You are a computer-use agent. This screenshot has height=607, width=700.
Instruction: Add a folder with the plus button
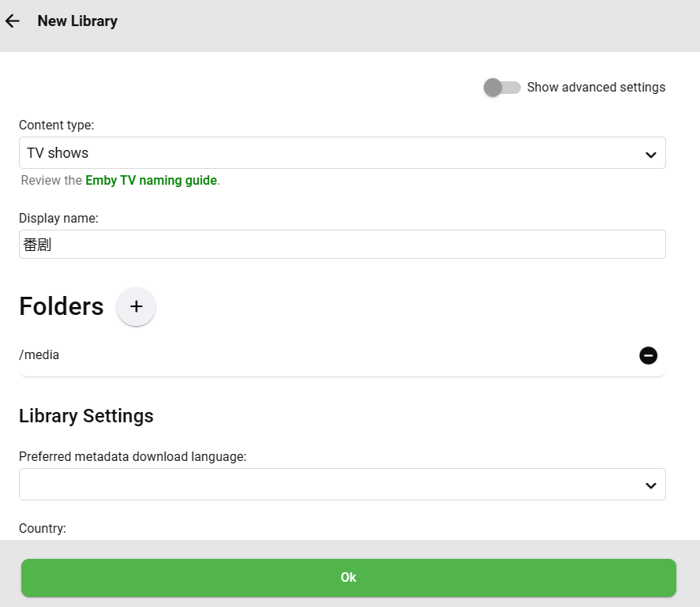(136, 307)
